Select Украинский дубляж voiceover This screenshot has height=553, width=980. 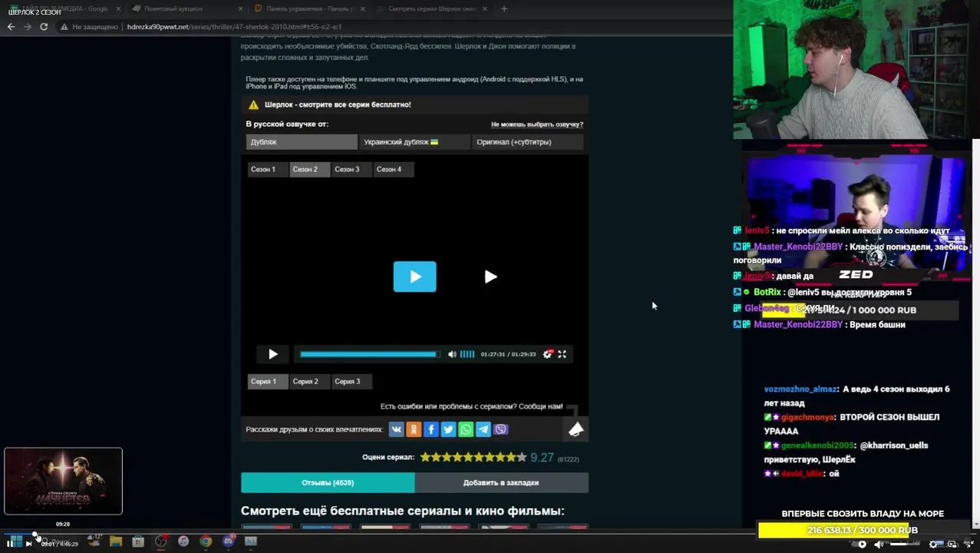pos(414,142)
